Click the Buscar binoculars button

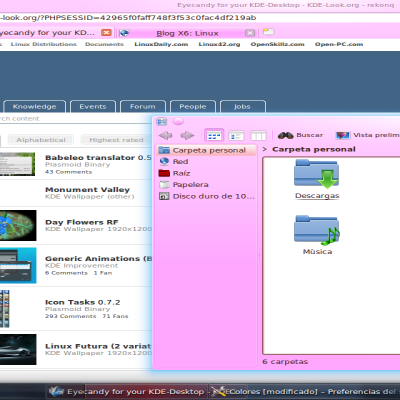(300, 135)
